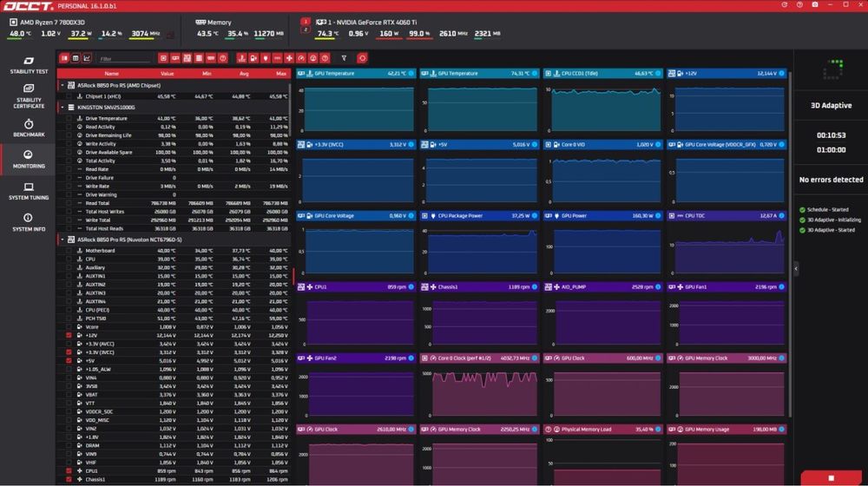This screenshot has width=868, height=486.
Task: Click the Memory header label
Action: click(220, 23)
